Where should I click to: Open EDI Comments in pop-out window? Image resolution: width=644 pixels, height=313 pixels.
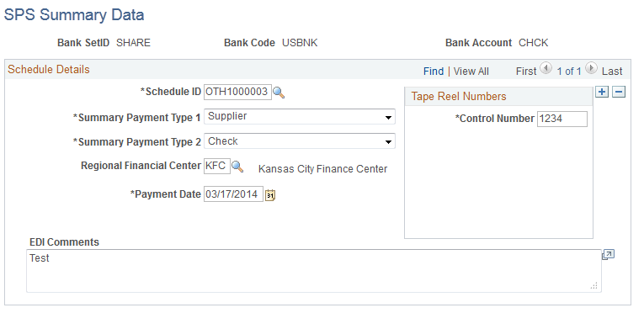pyautogui.click(x=608, y=255)
